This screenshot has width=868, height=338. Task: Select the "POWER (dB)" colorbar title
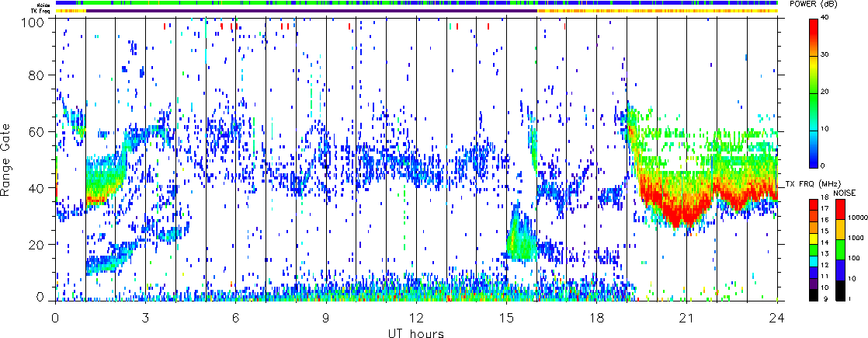point(814,5)
